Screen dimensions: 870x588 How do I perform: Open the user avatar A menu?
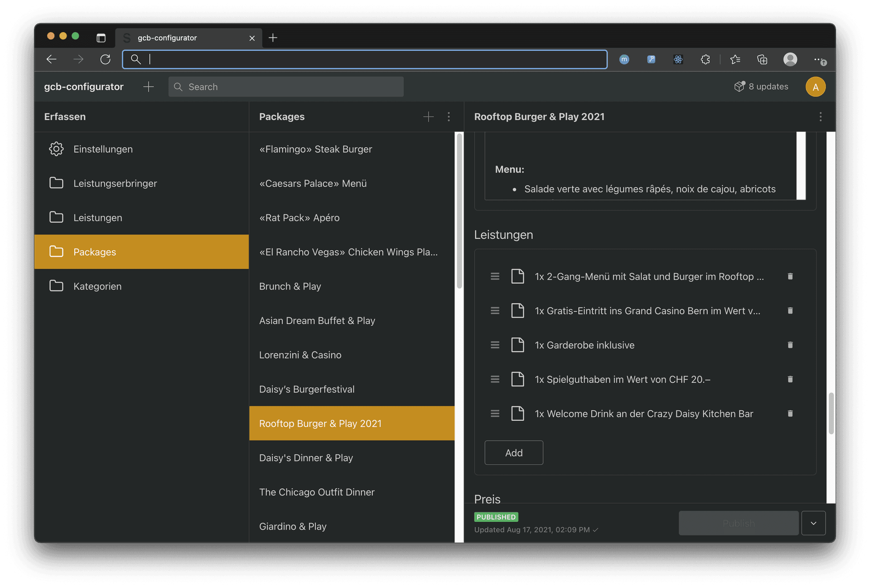tap(815, 87)
